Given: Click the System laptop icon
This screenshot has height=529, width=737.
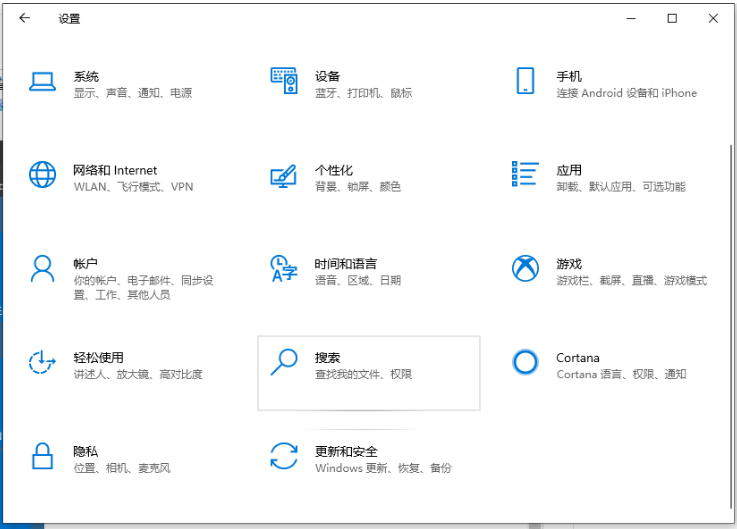Looking at the screenshot, I should point(42,82).
